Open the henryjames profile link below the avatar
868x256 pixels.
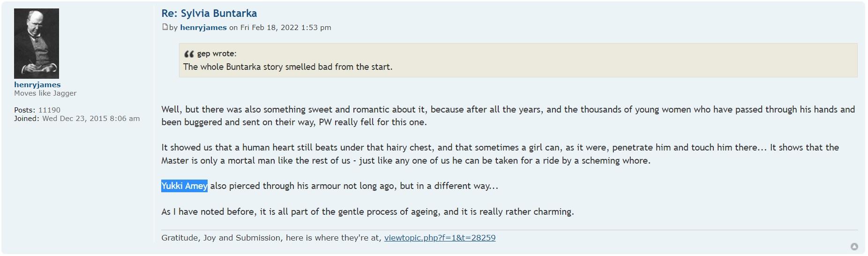(x=37, y=85)
